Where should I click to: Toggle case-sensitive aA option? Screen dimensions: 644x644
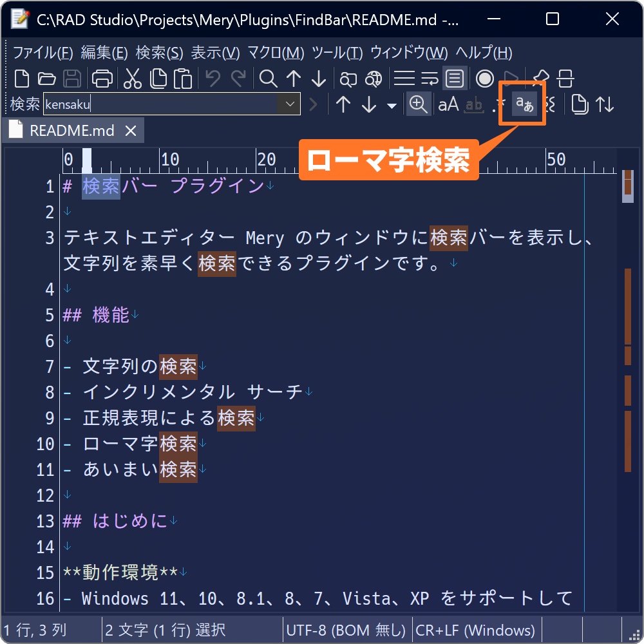click(448, 104)
